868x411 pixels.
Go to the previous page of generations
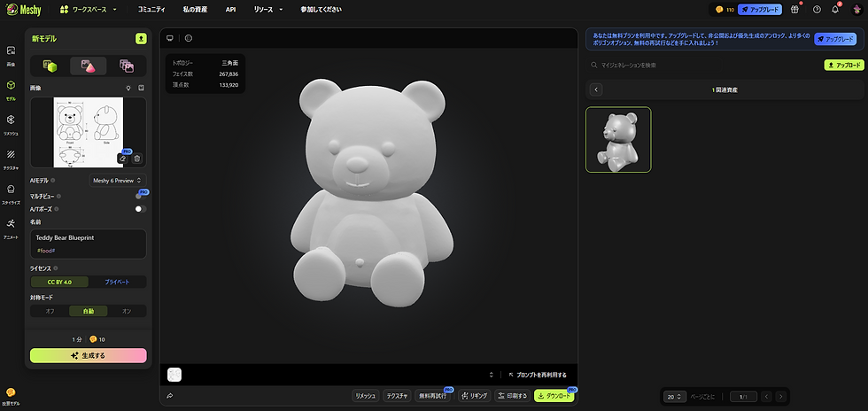[x=766, y=397]
